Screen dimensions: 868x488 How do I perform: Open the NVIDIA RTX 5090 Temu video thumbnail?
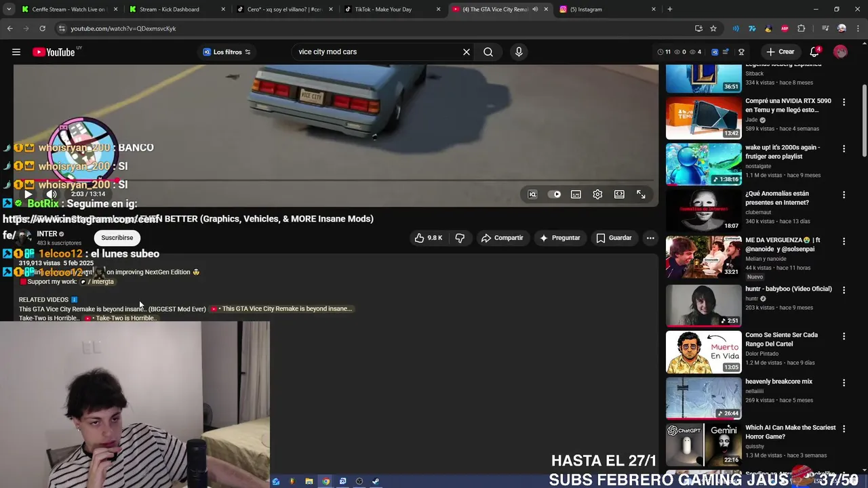pos(704,118)
